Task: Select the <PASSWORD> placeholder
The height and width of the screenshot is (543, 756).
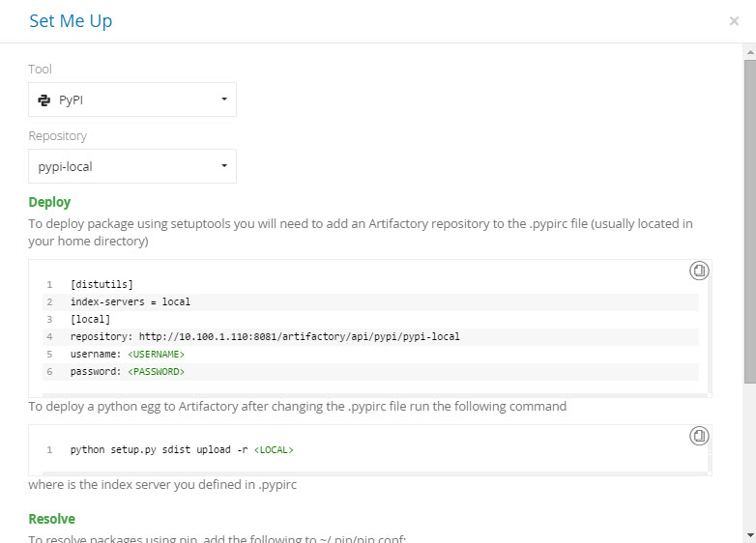Action: click(x=156, y=371)
